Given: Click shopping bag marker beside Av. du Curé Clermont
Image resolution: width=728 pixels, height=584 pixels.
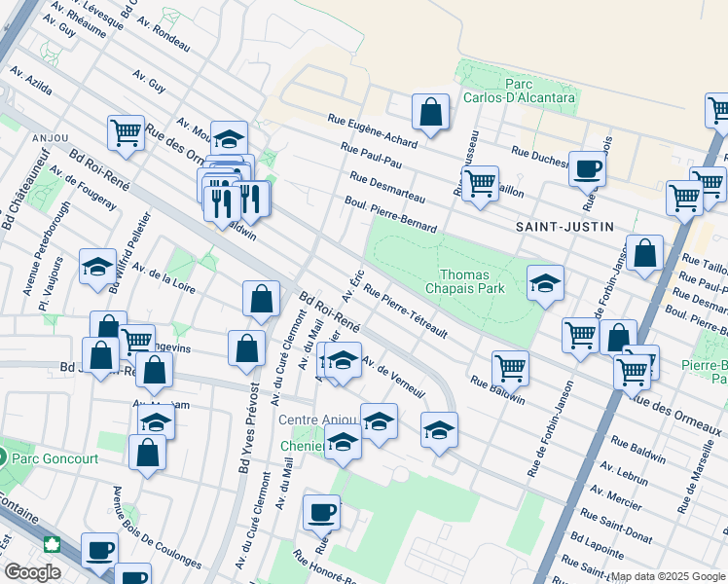Looking at the screenshot, I should 261,300.
